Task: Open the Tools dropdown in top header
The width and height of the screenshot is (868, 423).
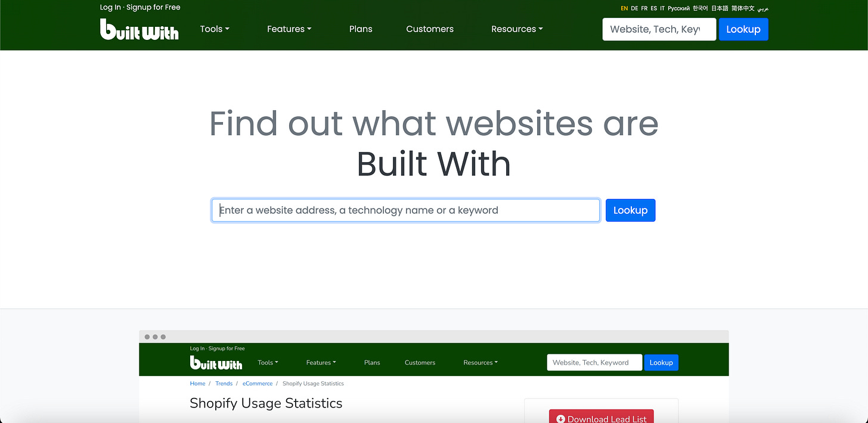Action: point(215,29)
